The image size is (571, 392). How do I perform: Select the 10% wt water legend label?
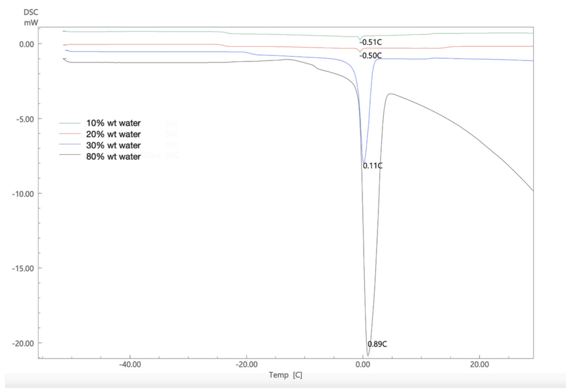pos(113,123)
